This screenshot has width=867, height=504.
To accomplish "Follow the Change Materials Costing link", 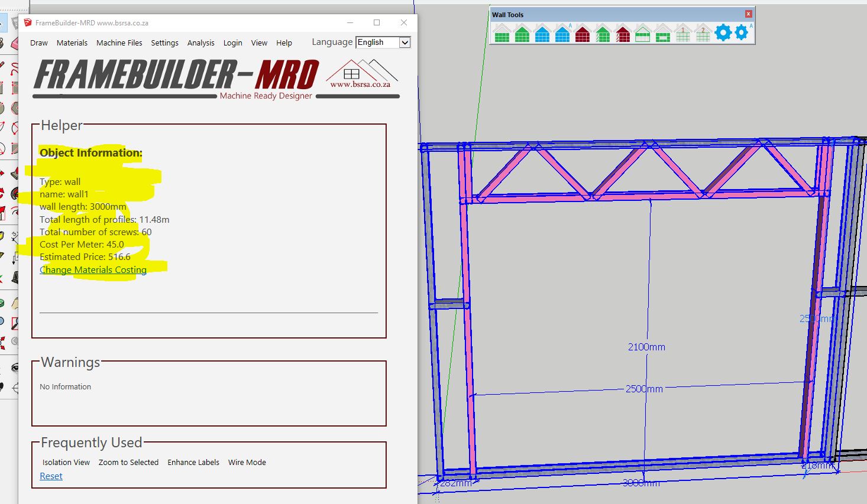I will (x=93, y=270).
